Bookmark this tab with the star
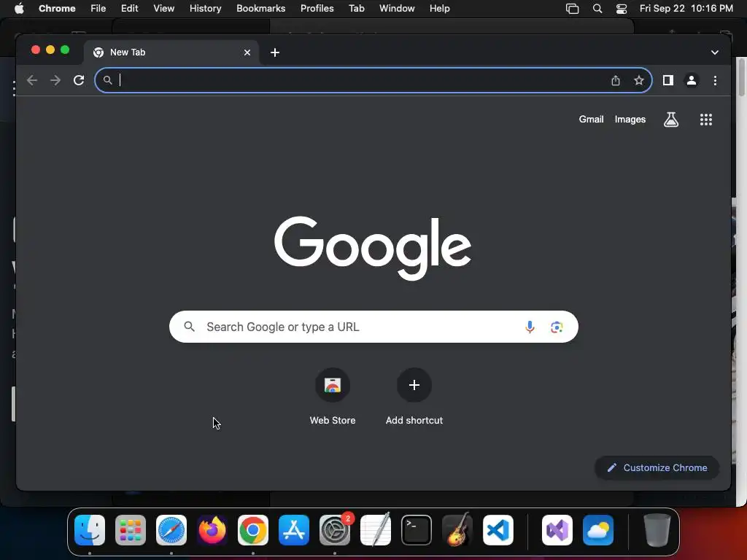This screenshot has height=560, width=747. coord(639,80)
